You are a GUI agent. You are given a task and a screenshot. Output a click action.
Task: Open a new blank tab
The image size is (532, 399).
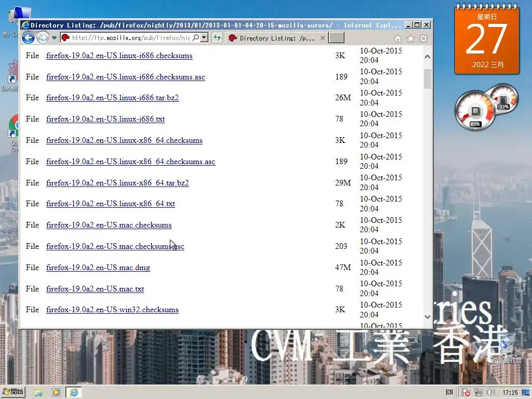coord(337,37)
